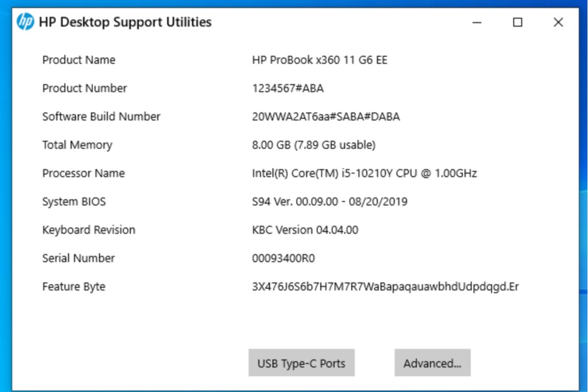Click the serial number 00093400R0

point(283,258)
